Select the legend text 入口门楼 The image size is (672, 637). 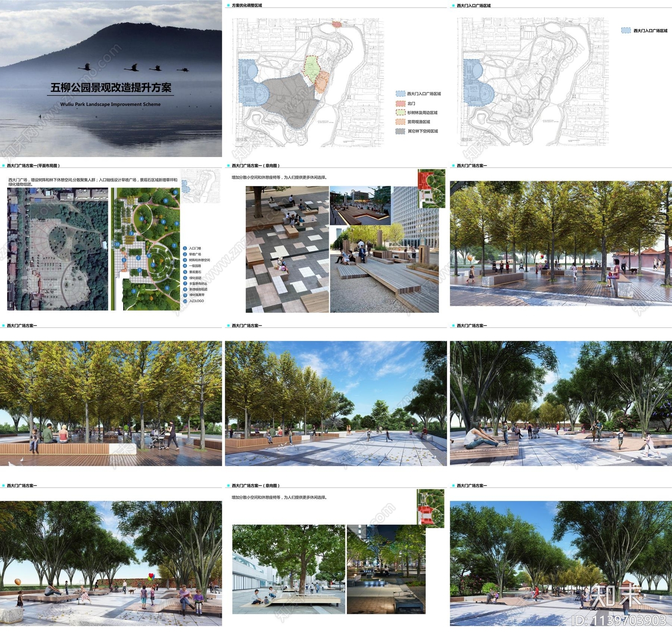[195, 249]
